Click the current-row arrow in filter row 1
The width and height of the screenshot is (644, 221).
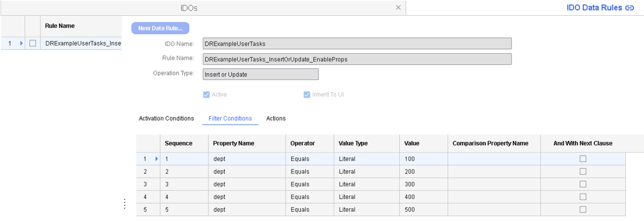click(x=156, y=158)
